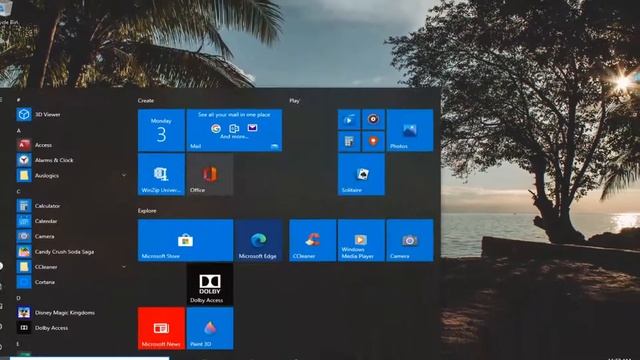640x360 pixels.
Task: Open the Microsoft Store tile
Action: pos(186,240)
